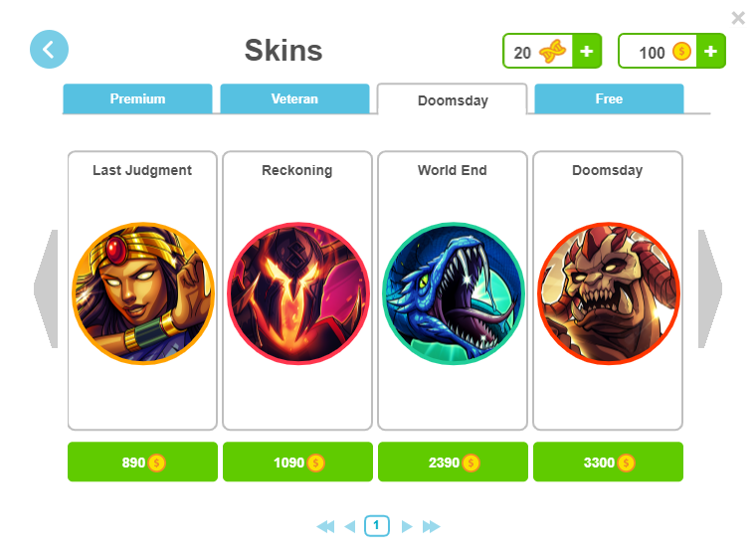Buy Reckoning for 1090 coins
756x557 pixels.
click(x=298, y=462)
